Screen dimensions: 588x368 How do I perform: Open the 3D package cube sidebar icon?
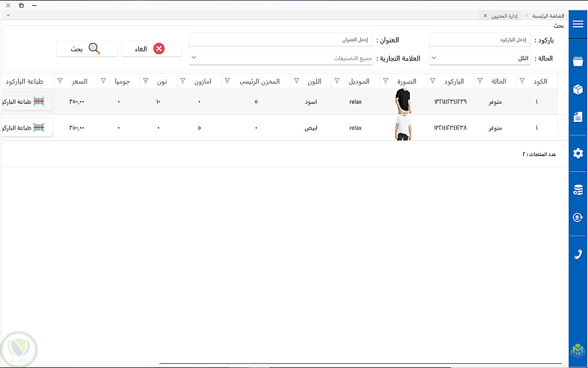click(578, 89)
